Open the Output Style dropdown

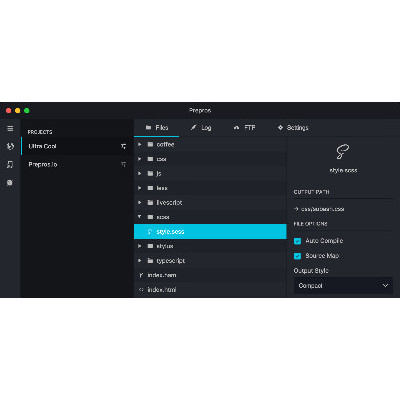(x=343, y=286)
